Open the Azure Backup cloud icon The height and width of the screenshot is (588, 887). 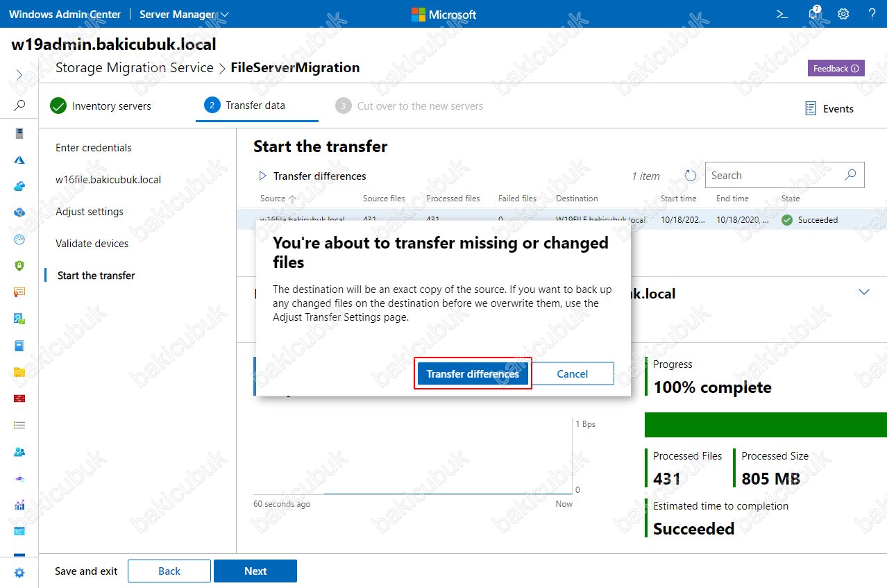(19, 186)
